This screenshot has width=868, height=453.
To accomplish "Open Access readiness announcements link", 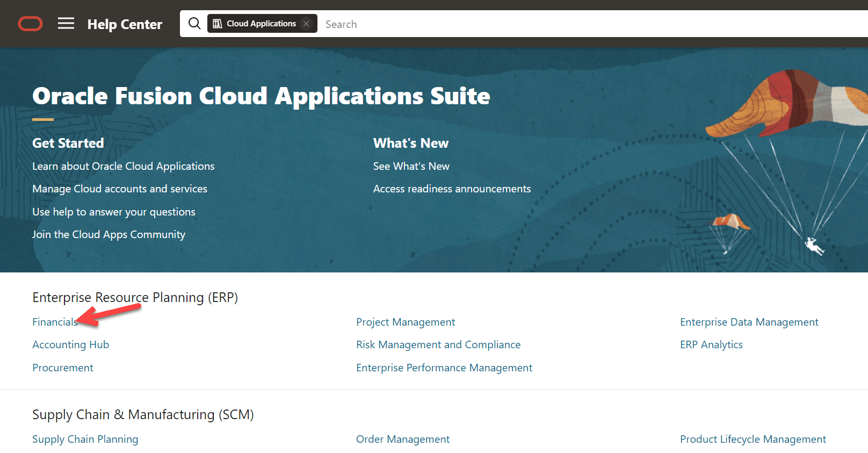I will (x=452, y=189).
